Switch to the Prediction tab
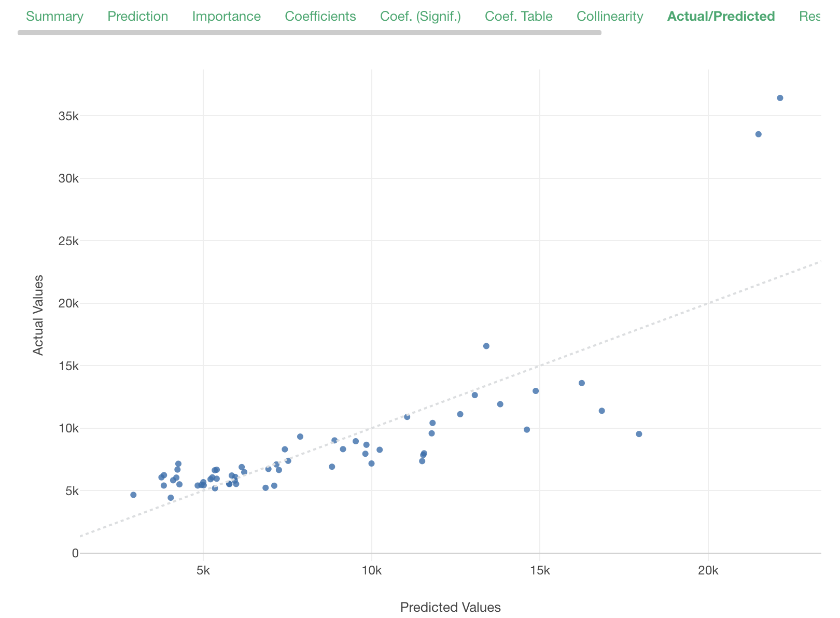The image size is (840, 618). click(138, 17)
